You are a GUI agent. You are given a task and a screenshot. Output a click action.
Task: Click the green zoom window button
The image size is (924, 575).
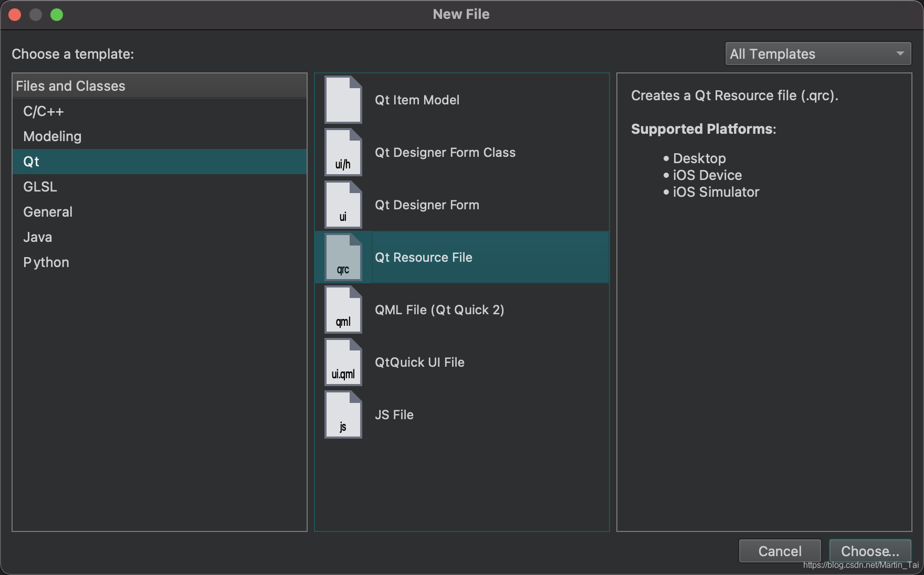(x=57, y=15)
